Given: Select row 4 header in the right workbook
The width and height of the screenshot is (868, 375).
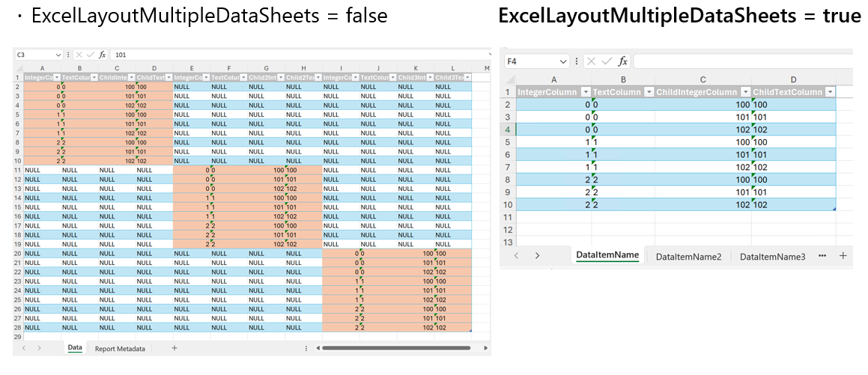Looking at the screenshot, I should pyautogui.click(x=508, y=130).
